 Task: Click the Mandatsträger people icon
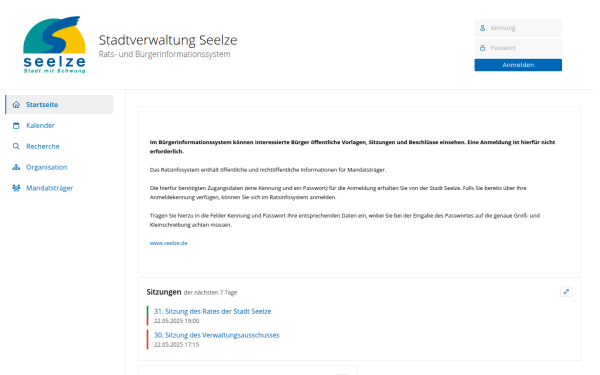coord(16,188)
